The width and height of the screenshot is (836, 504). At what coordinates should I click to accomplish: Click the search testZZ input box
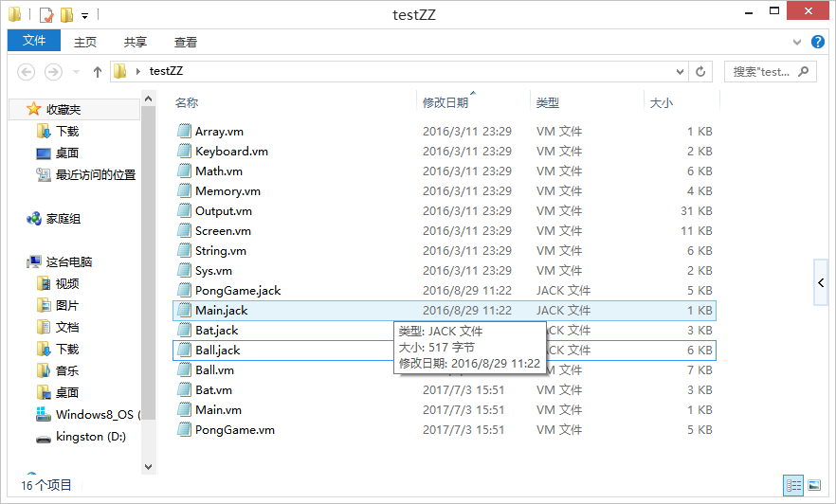[x=763, y=72]
